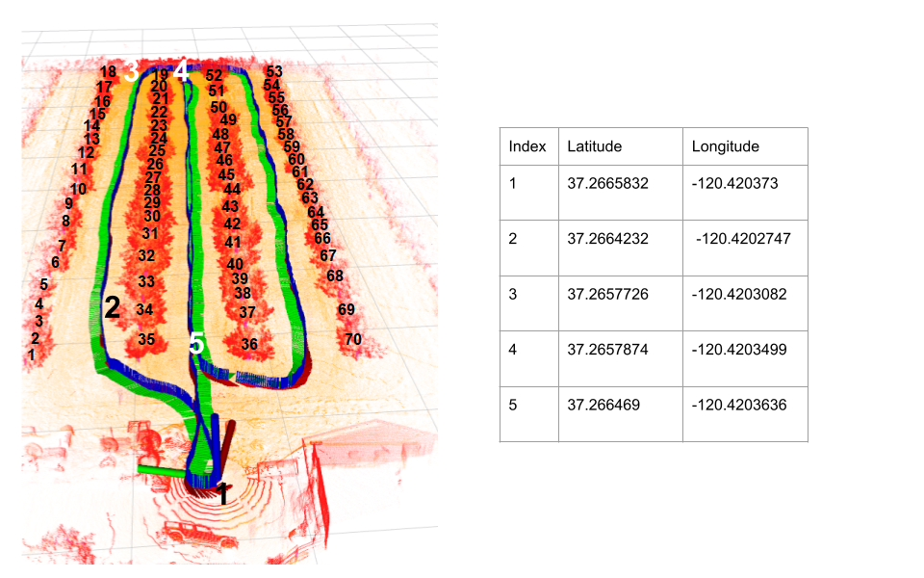Select longitude value -120.4203636
The height and width of the screenshot is (578, 924).
click(x=739, y=406)
